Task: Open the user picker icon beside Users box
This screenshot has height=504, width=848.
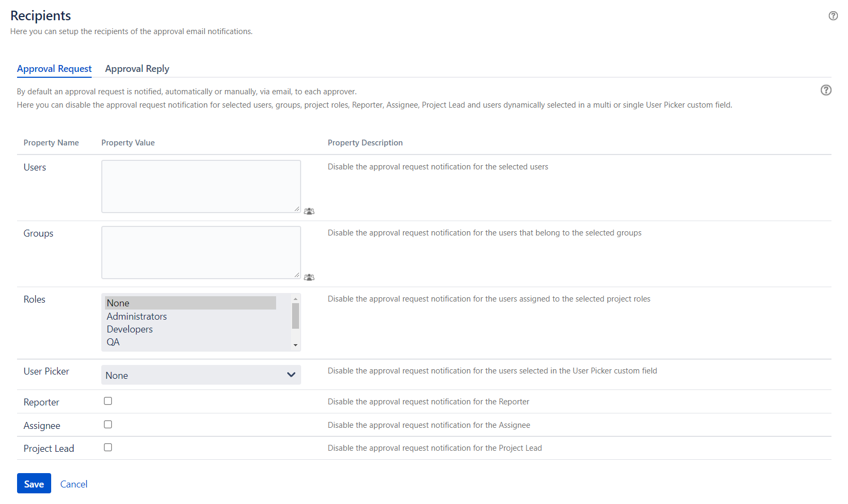Action: tap(309, 212)
